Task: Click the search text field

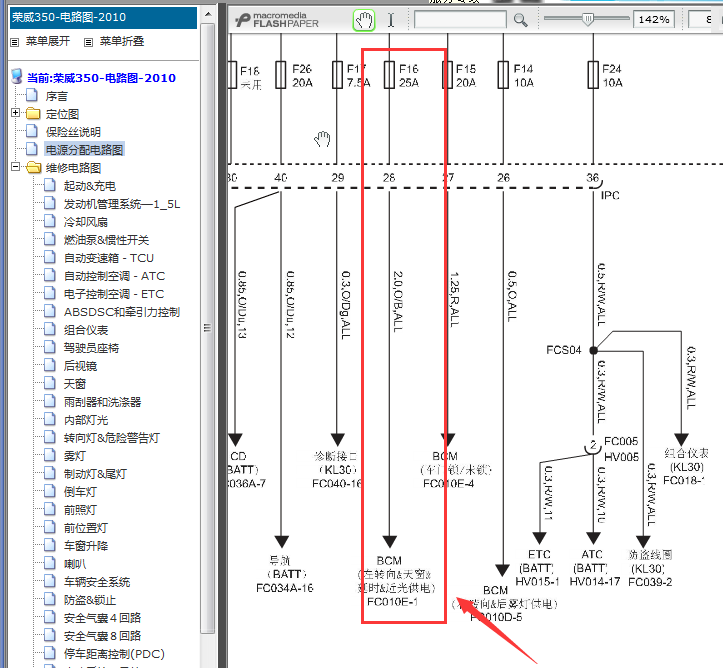Action: 460,20
